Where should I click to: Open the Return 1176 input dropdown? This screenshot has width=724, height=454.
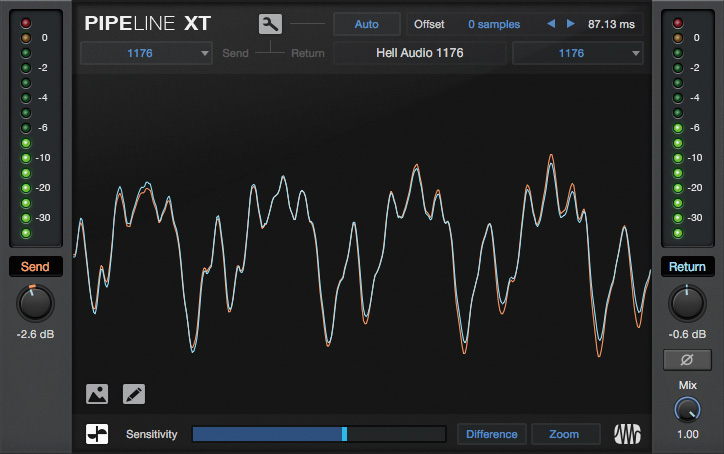click(x=578, y=53)
